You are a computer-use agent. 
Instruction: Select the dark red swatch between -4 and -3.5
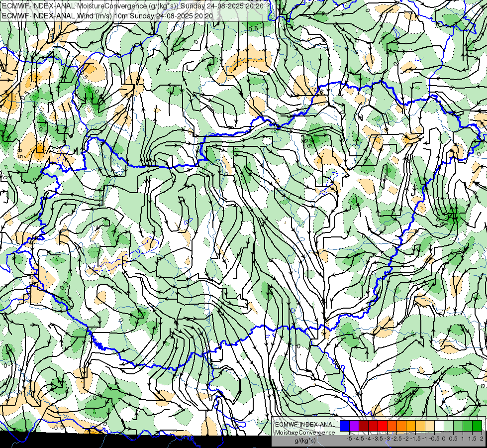pyautogui.click(x=373, y=426)
